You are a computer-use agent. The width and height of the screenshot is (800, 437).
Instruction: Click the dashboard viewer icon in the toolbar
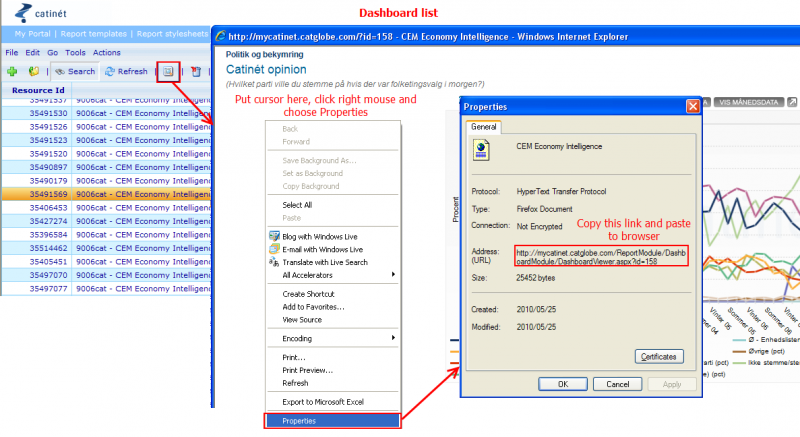[168, 71]
